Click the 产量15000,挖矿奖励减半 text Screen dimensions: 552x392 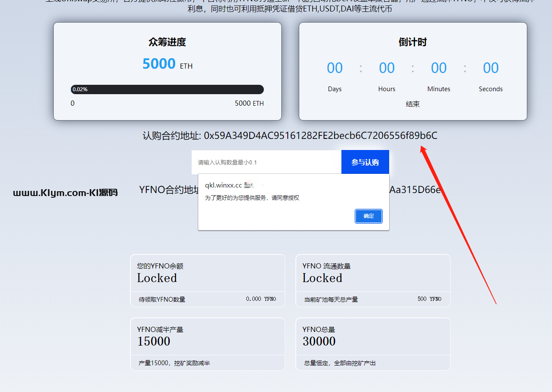[x=174, y=363]
